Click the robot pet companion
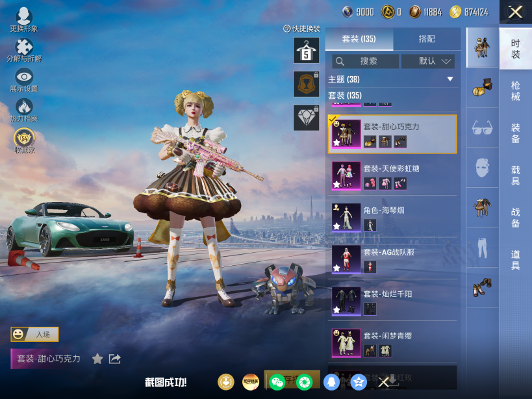Screen dimensions: 532x399 [283, 288]
